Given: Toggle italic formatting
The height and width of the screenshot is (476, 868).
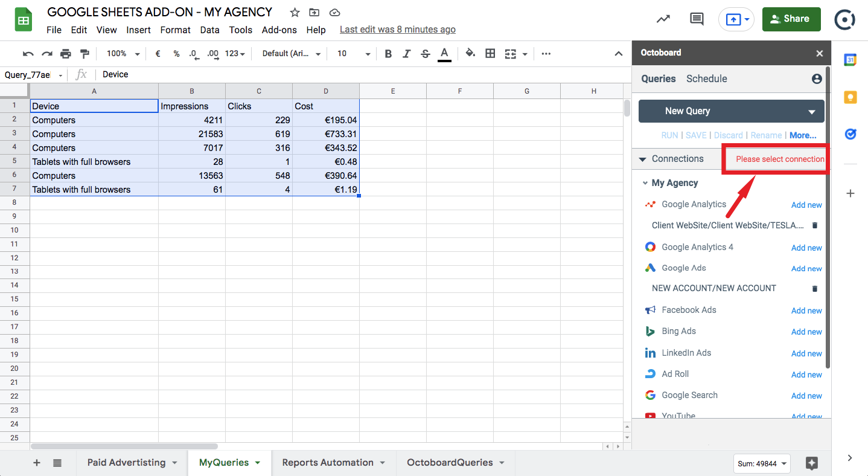Looking at the screenshot, I should 407,54.
